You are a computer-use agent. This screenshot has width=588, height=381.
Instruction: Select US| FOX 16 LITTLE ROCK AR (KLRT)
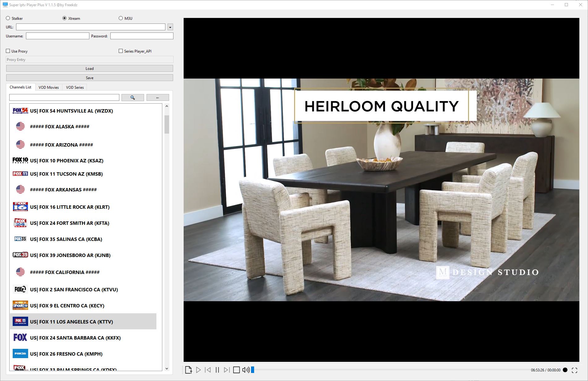coord(70,207)
